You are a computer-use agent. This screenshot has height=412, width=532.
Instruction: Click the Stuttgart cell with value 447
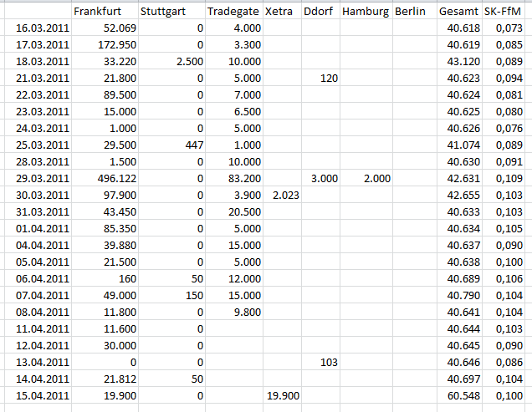click(x=192, y=145)
